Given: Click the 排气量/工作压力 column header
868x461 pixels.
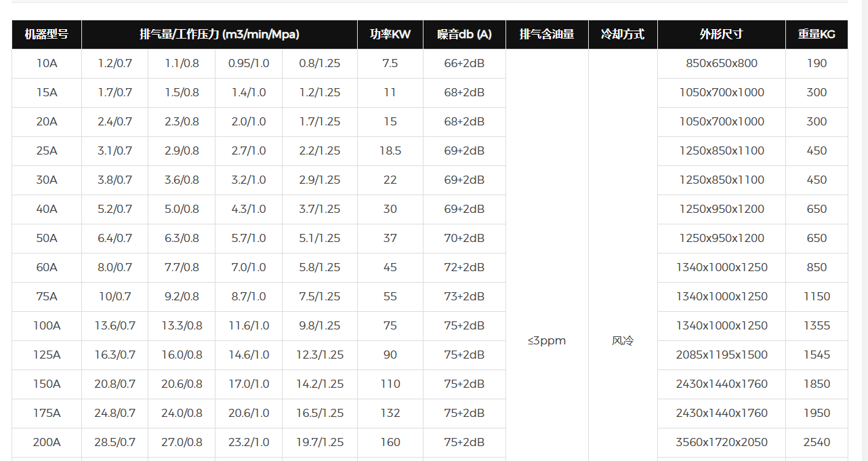Looking at the screenshot, I should click(x=219, y=35).
